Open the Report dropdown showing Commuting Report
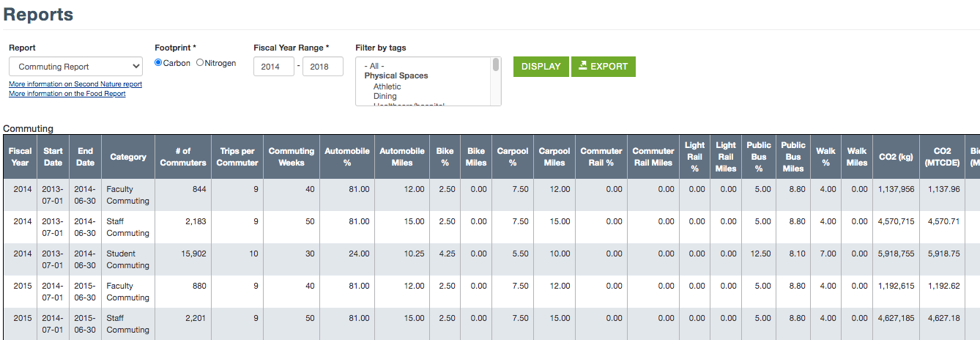The image size is (980, 340). (x=75, y=67)
